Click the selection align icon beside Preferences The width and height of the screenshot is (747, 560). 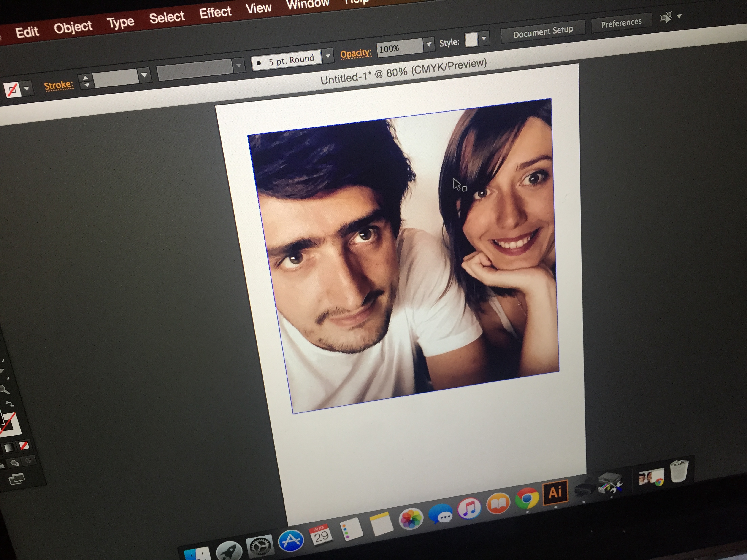tap(666, 18)
